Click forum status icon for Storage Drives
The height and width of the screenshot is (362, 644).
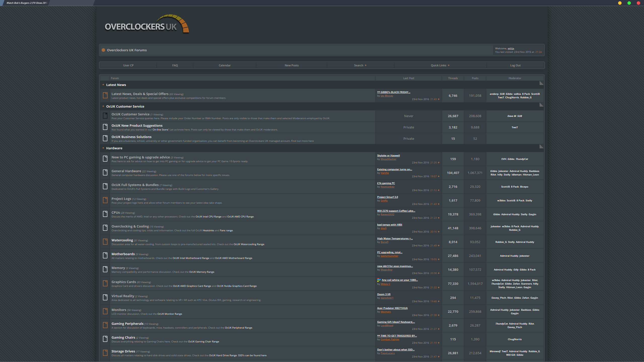click(x=105, y=353)
